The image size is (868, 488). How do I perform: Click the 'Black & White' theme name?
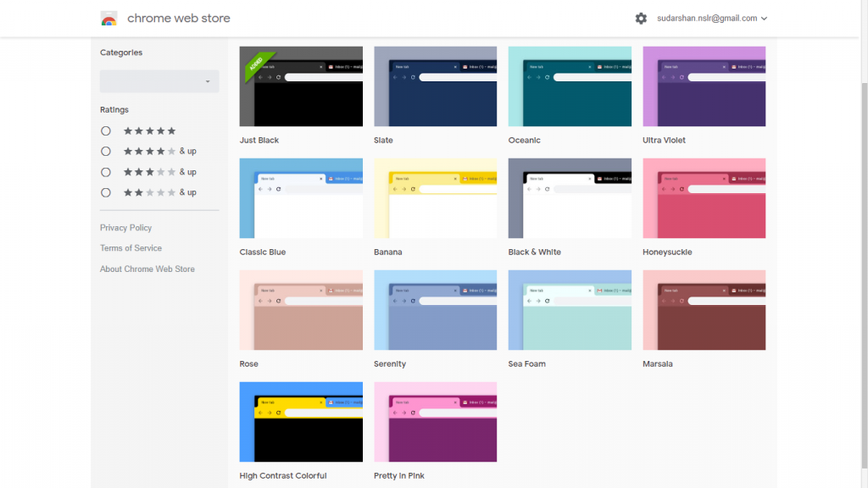535,252
